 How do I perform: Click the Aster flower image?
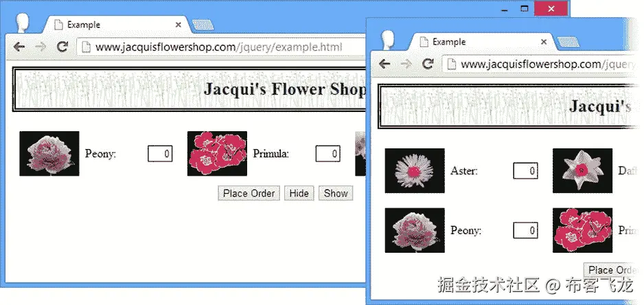(415, 170)
